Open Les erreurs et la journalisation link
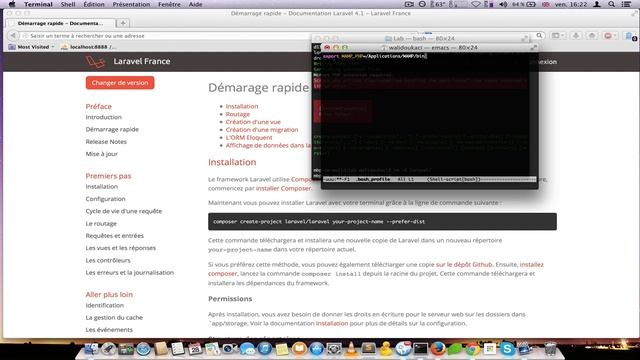Viewport: 640px width, 360px height. [130, 272]
